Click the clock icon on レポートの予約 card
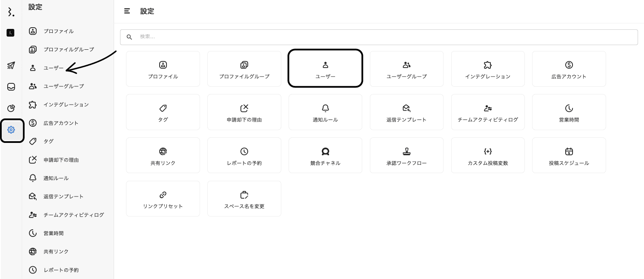The width and height of the screenshot is (644, 279). (x=244, y=151)
